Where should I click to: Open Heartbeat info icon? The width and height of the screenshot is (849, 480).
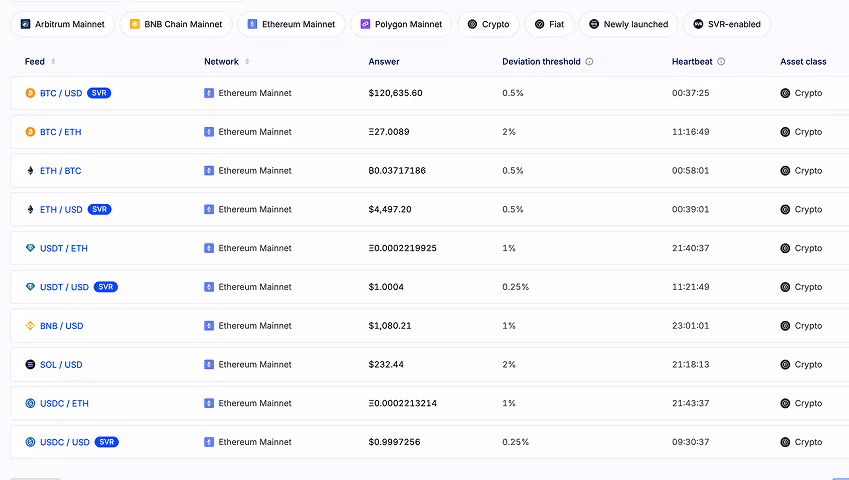click(721, 62)
